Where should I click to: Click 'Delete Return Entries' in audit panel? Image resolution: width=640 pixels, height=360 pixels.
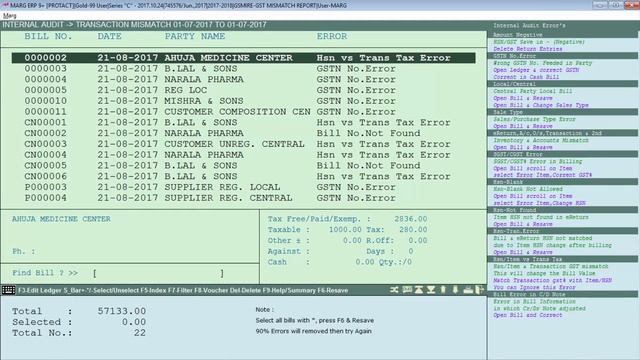(x=527, y=49)
